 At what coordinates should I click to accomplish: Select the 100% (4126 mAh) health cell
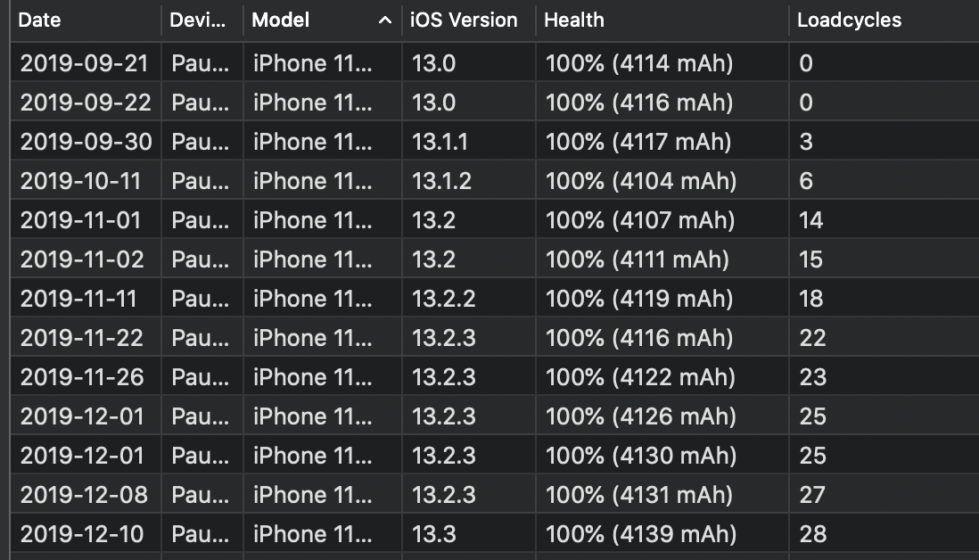click(640, 416)
